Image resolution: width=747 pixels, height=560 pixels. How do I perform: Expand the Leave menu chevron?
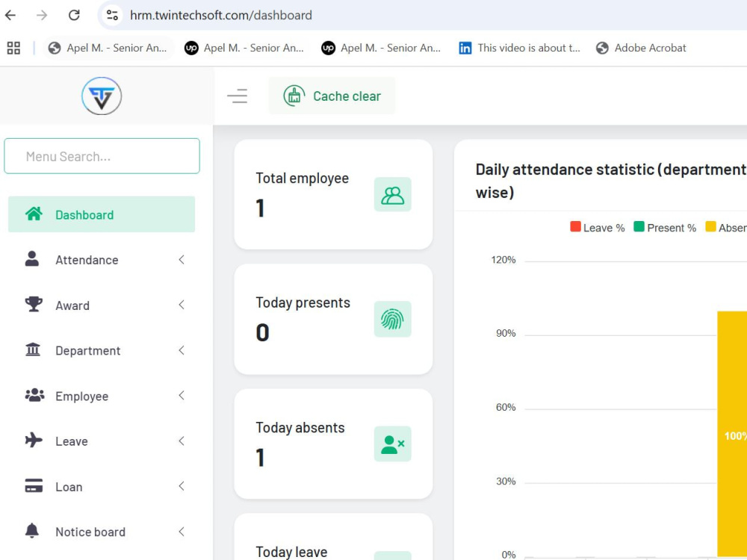(182, 441)
